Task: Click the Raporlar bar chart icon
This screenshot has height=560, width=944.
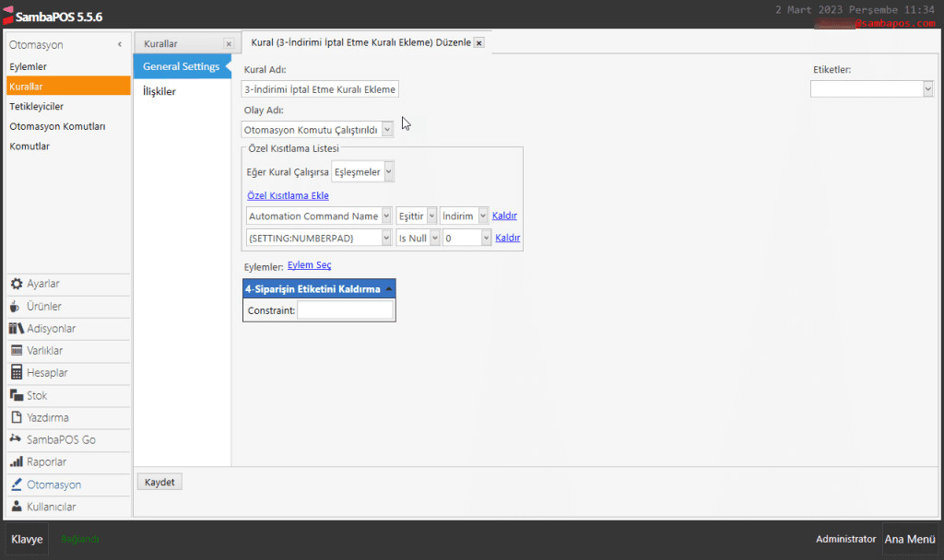Action: click(x=17, y=462)
